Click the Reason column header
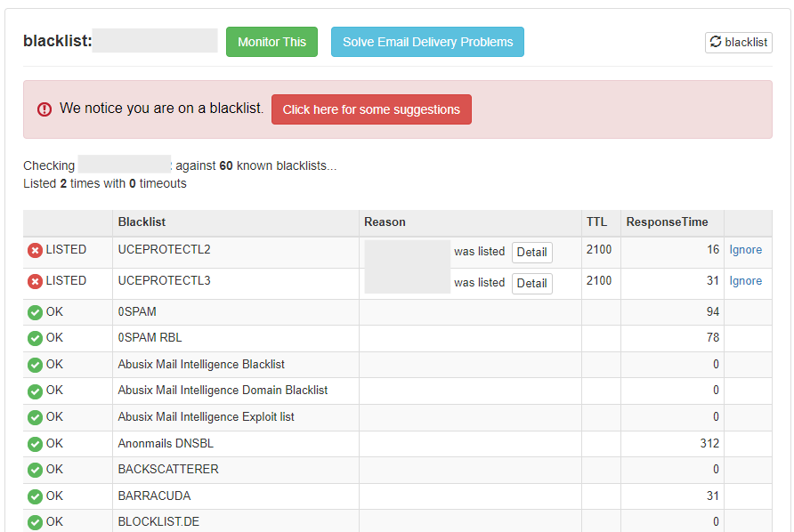This screenshot has height=532, width=794. tap(385, 222)
